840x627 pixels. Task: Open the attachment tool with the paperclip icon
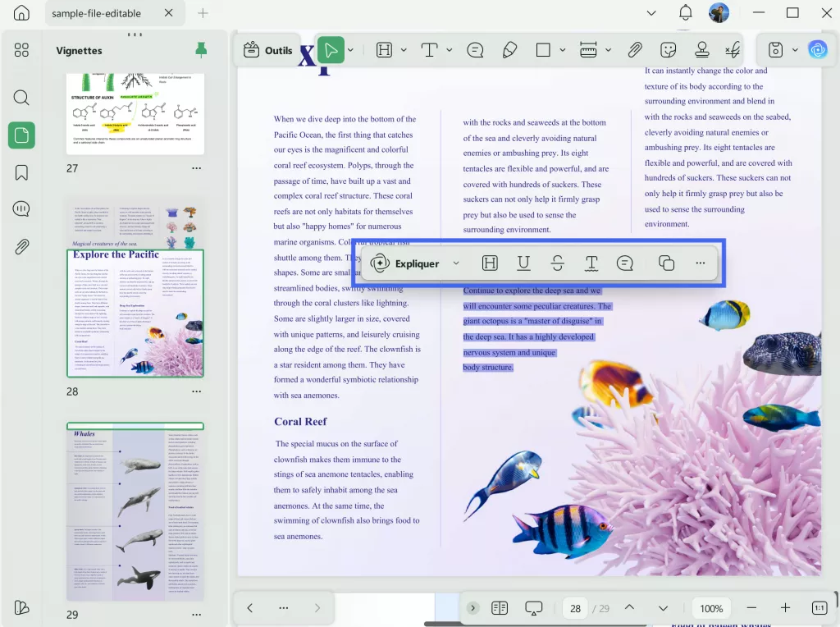(x=634, y=49)
